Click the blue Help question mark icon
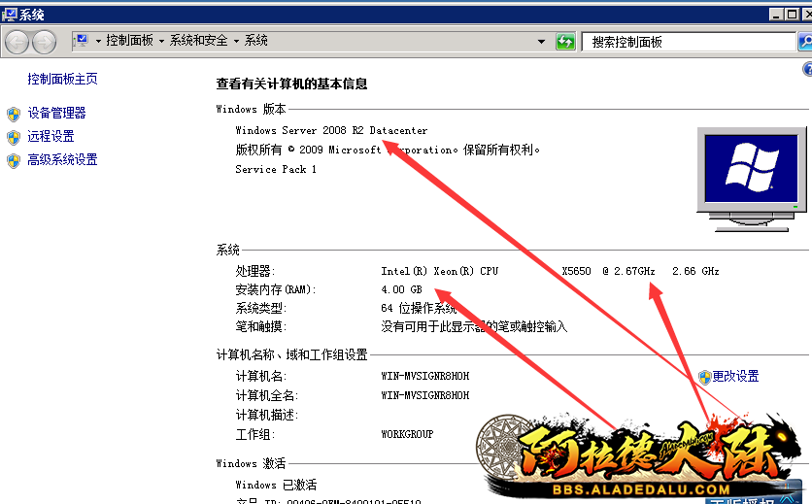Image resolution: width=812 pixels, height=504 pixels. pos(806,70)
